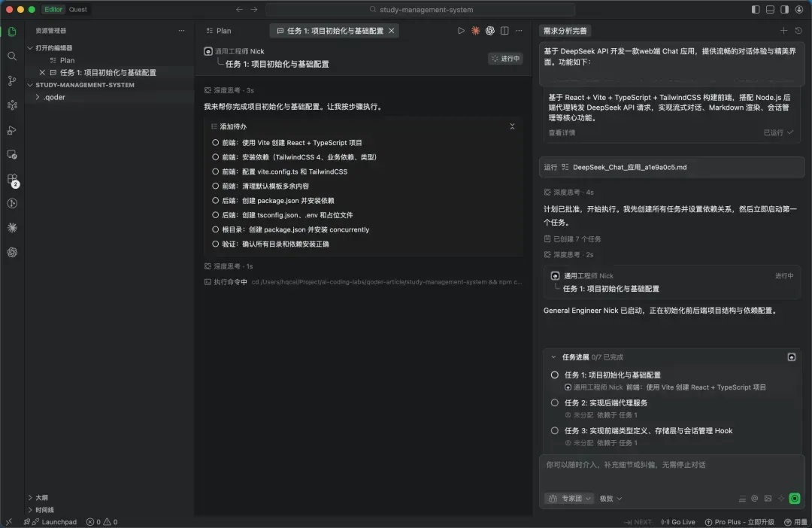
Task: Open the Source Control view icon
Action: 12,81
